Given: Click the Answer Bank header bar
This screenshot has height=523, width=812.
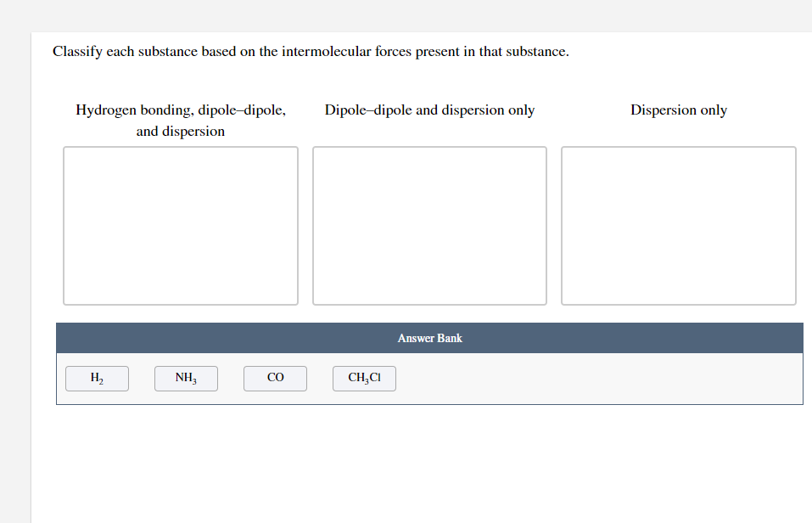Looking at the screenshot, I should pos(429,337).
